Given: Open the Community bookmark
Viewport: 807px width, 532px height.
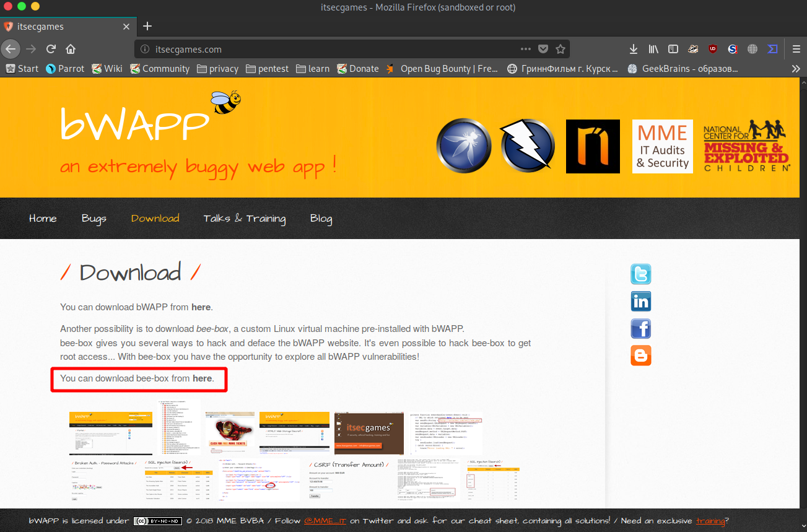Looking at the screenshot, I should point(160,69).
